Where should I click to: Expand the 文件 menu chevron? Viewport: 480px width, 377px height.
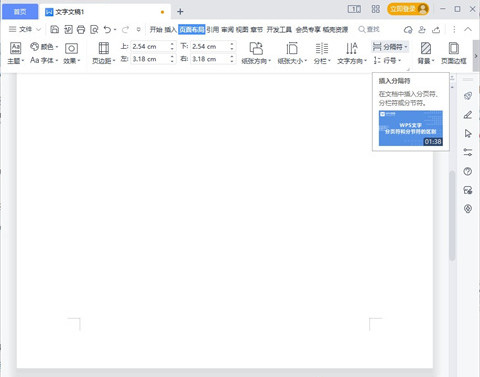tap(38, 29)
